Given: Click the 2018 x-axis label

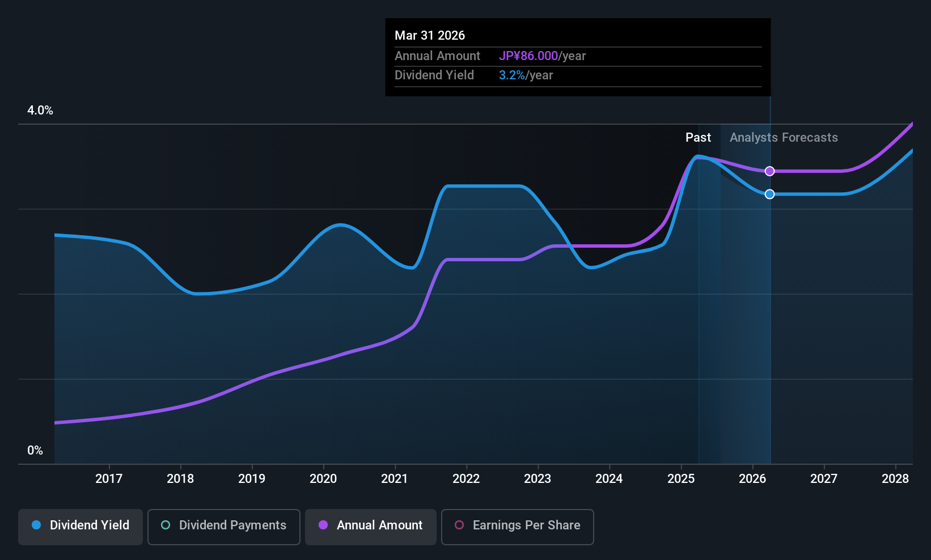Looking at the screenshot, I should (180, 479).
